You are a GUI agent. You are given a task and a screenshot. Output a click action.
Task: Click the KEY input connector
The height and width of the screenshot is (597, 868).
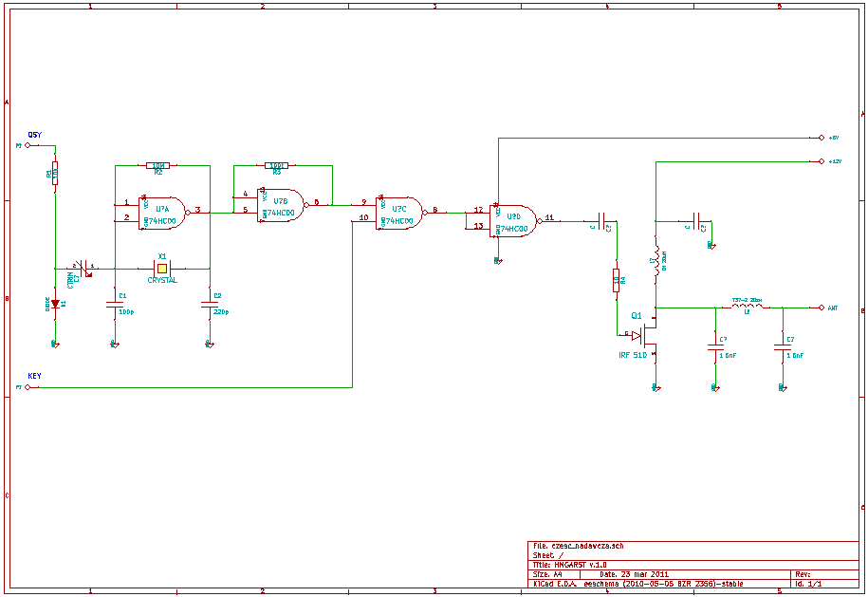[28, 387]
